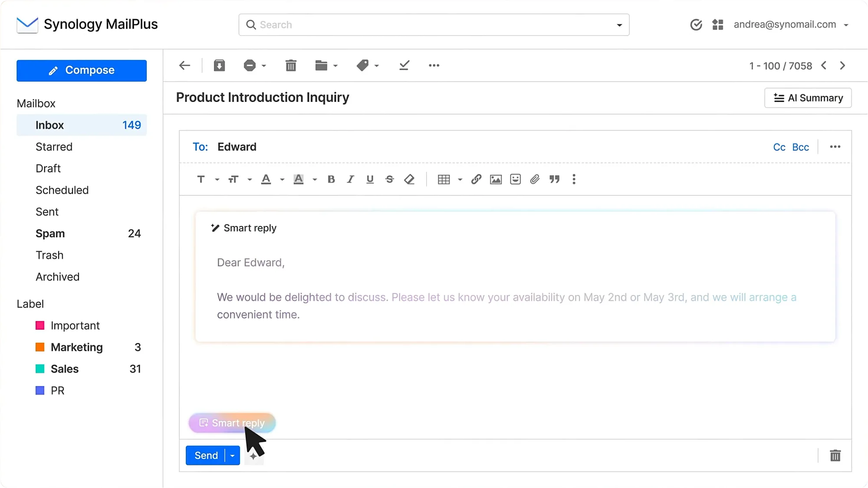Click the move to folder icon

321,66
